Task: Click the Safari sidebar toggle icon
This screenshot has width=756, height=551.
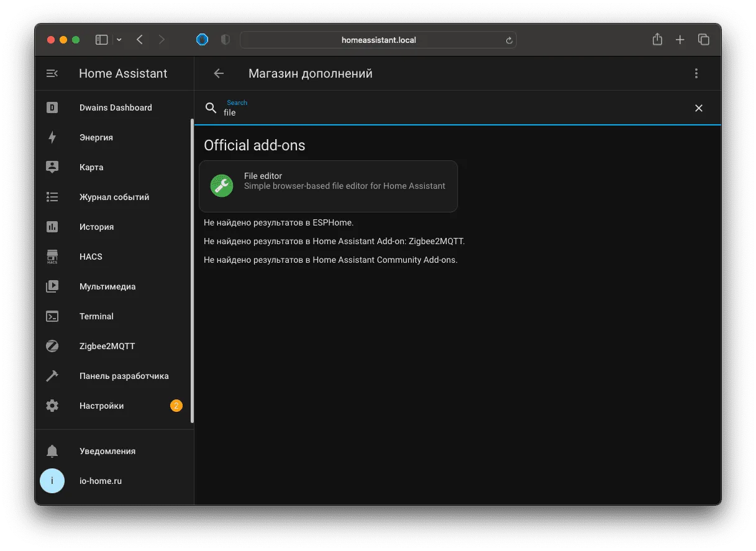Action: coord(101,40)
